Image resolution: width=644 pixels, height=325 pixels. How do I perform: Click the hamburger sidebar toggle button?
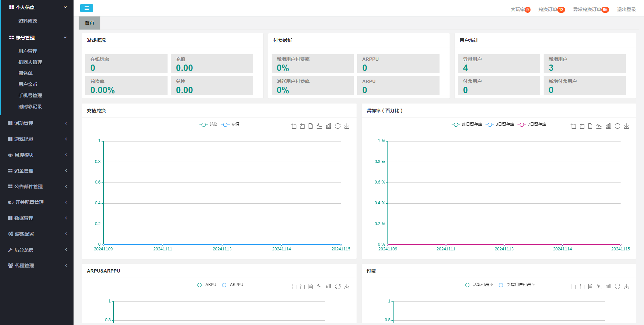pyautogui.click(x=86, y=8)
